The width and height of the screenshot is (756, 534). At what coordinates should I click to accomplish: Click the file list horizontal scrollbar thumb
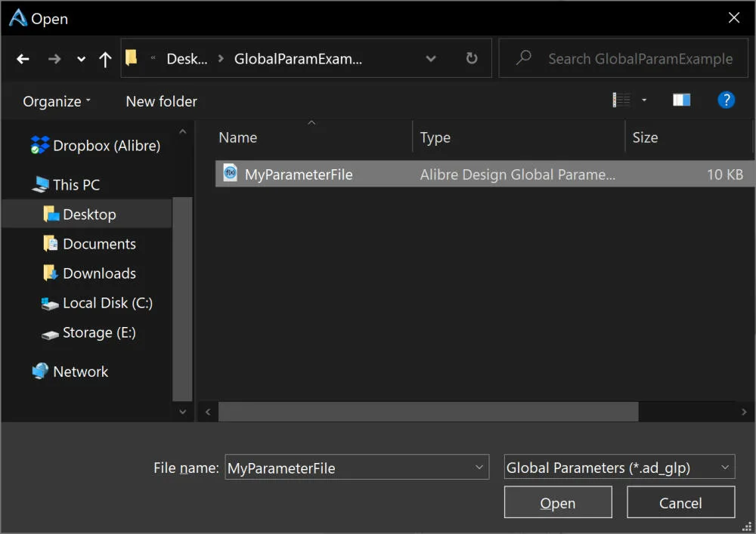(428, 412)
